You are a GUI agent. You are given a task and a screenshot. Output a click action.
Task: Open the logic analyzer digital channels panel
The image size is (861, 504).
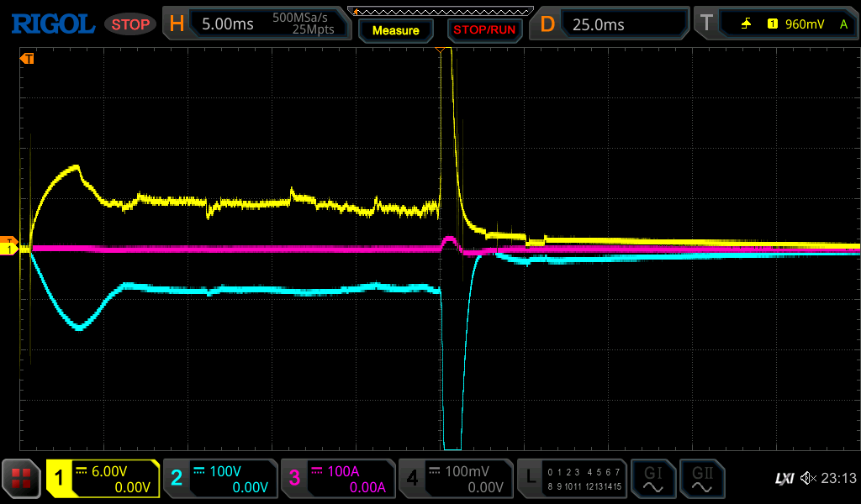pyautogui.click(x=573, y=479)
